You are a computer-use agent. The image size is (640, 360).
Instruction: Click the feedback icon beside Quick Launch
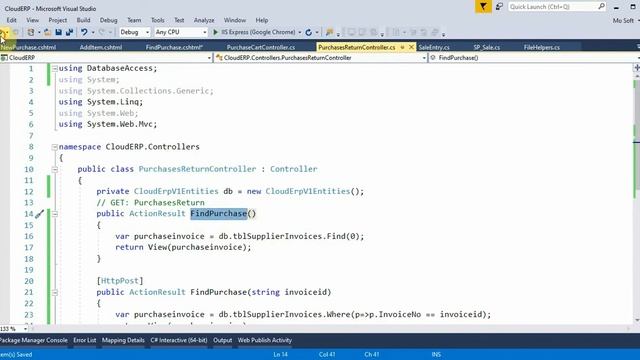pyautogui.click(x=499, y=7)
